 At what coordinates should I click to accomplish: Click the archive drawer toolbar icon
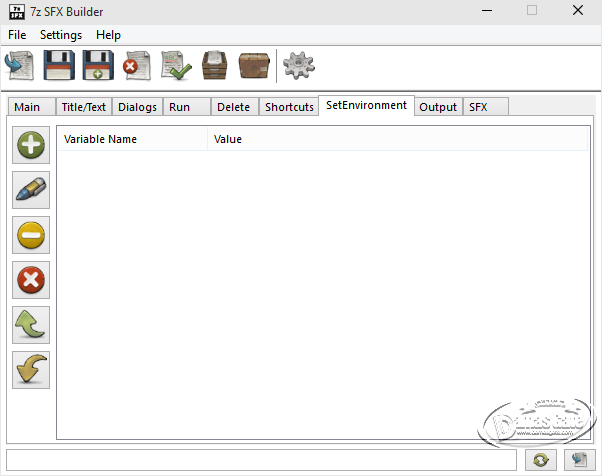click(x=215, y=66)
